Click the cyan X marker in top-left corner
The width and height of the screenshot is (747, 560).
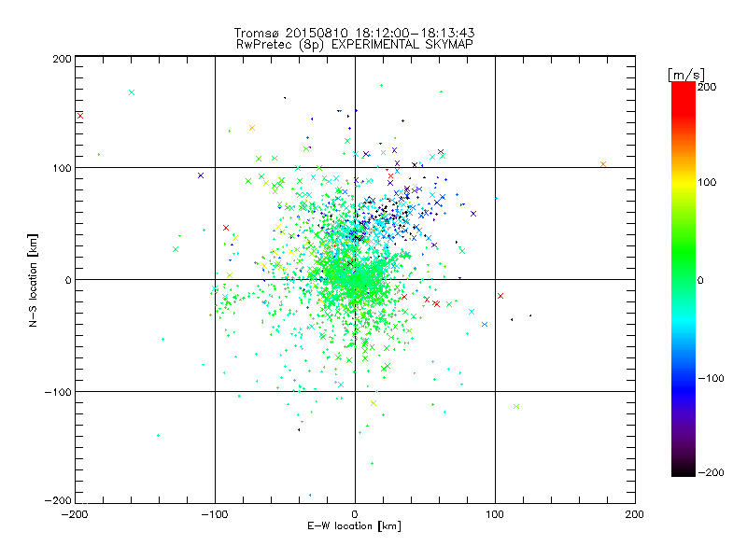tap(132, 92)
